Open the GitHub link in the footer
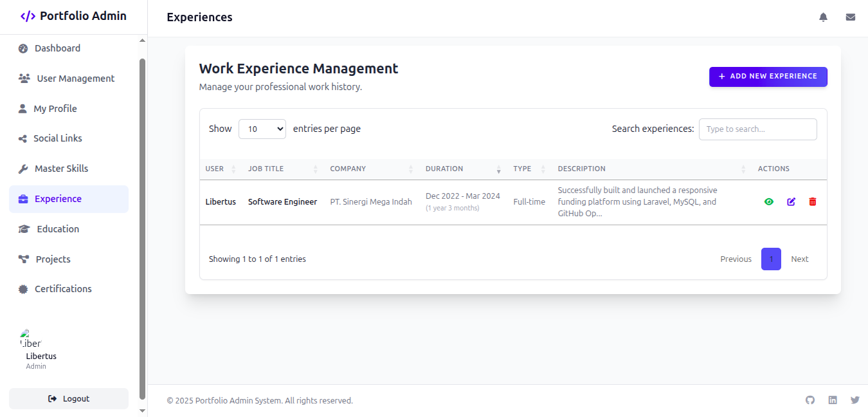The height and width of the screenshot is (417, 868). tap(809, 400)
